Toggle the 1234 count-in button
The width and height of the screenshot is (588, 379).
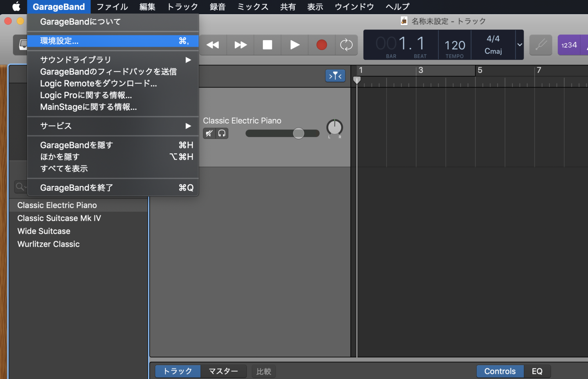click(569, 45)
